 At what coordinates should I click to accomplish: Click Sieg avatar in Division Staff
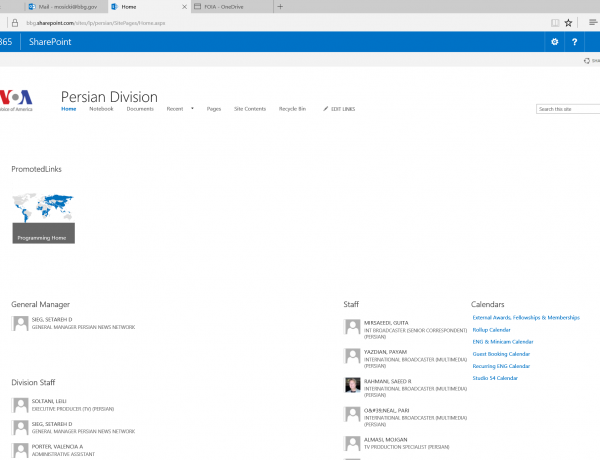point(20,427)
